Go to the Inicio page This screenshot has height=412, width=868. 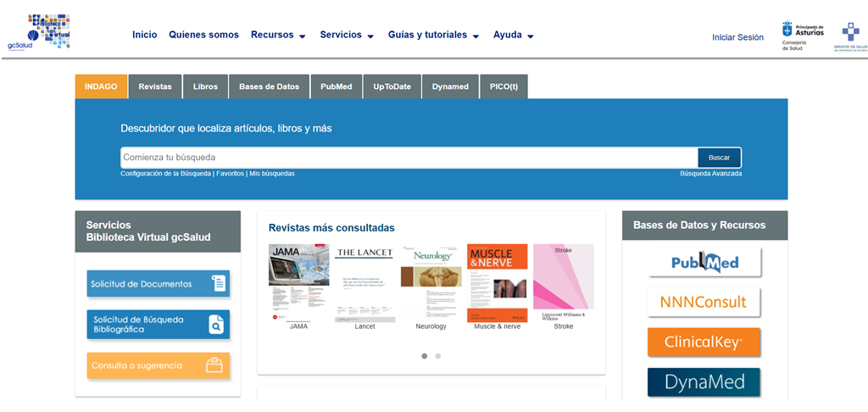pyautogui.click(x=144, y=35)
